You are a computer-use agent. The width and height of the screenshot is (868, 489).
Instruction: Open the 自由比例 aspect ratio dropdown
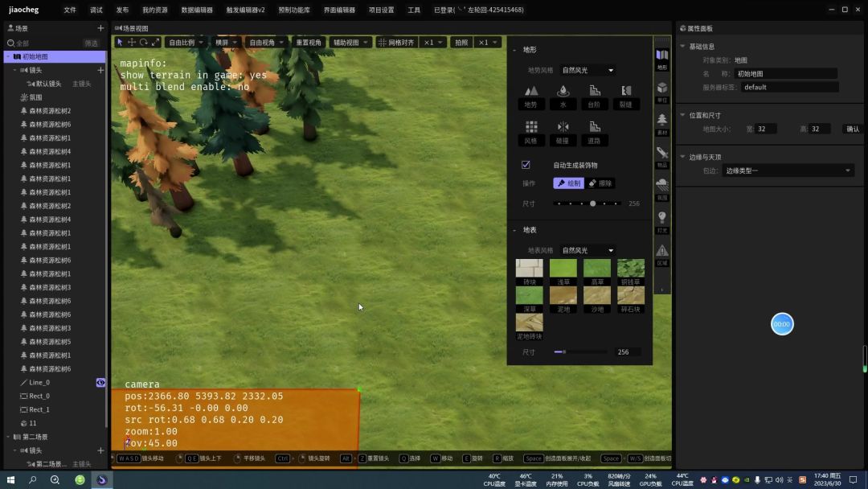186,42
